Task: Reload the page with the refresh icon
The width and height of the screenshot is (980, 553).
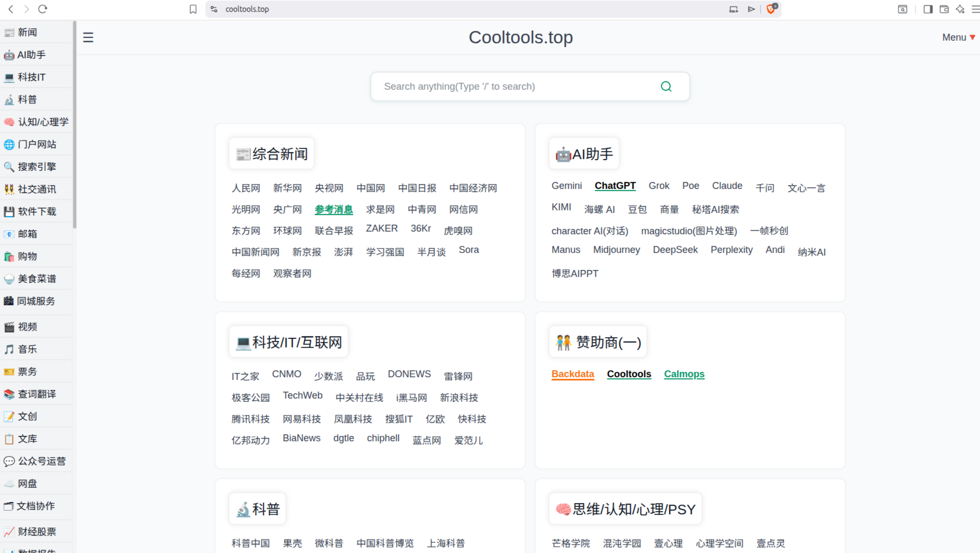Action: (43, 9)
